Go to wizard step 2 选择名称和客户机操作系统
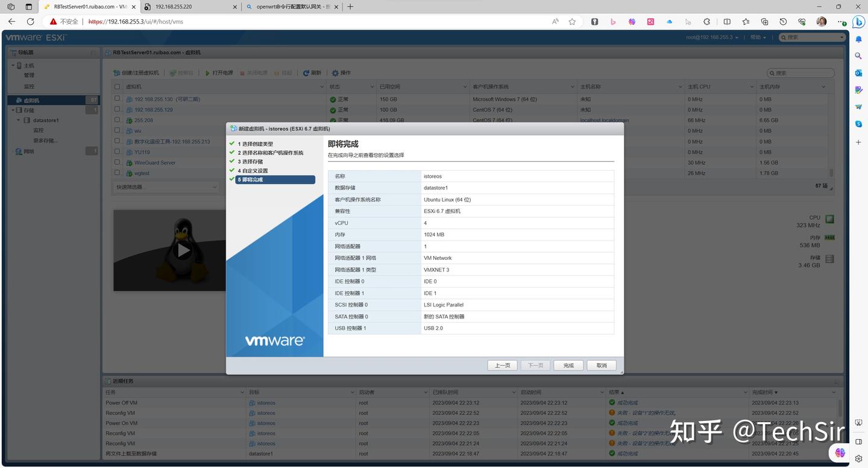The height and width of the screenshot is (468, 868). point(270,153)
